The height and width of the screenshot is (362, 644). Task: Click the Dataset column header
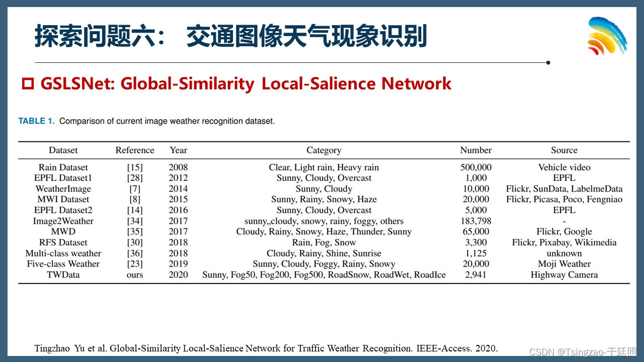click(x=63, y=150)
